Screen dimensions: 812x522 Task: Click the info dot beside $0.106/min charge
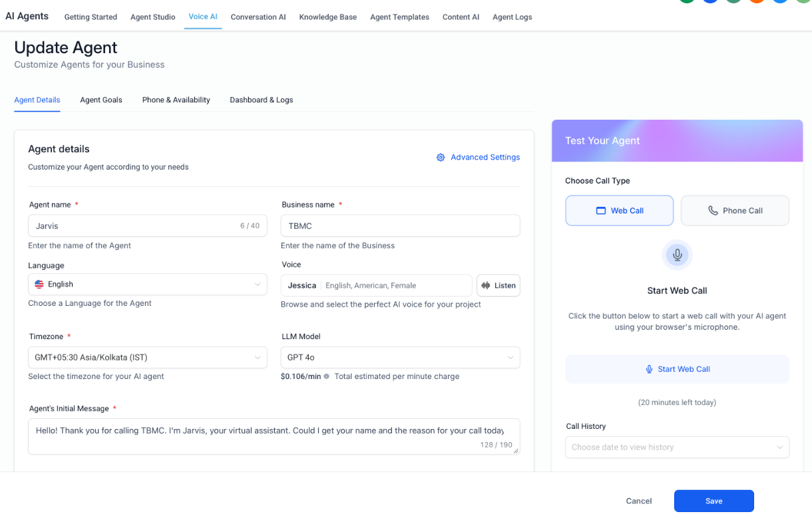[x=326, y=376]
